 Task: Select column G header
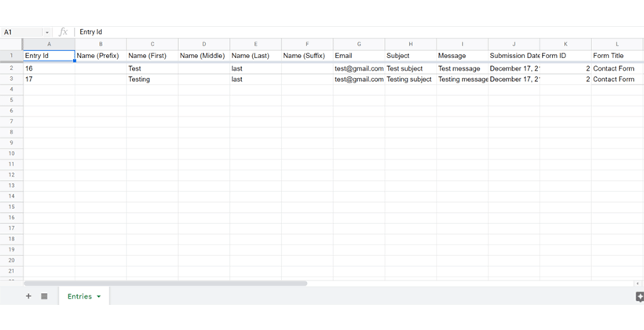[x=359, y=44]
